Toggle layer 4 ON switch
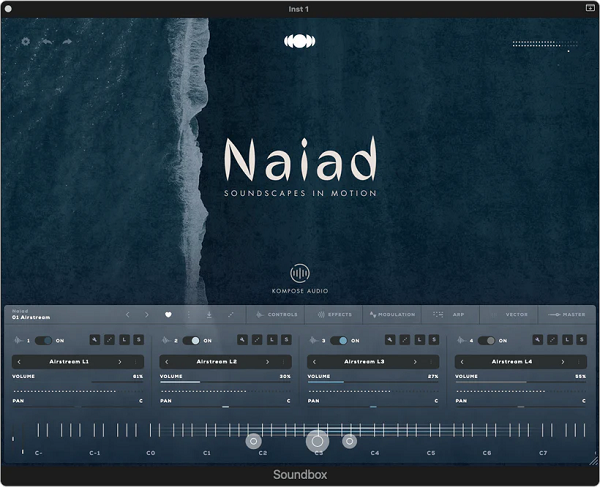The width and height of the screenshot is (600, 487). (x=486, y=340)
